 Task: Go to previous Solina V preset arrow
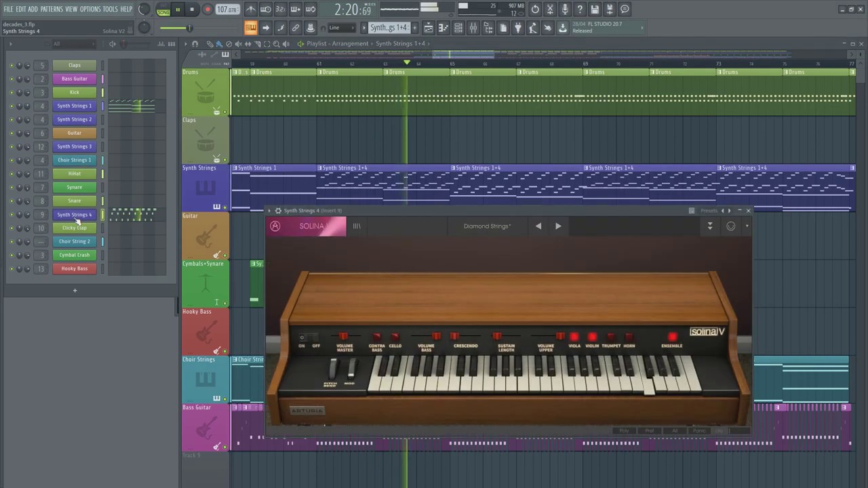[538, 226]
